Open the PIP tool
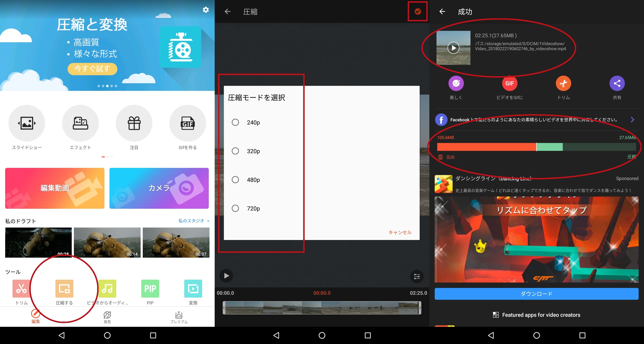 [150, 289]
